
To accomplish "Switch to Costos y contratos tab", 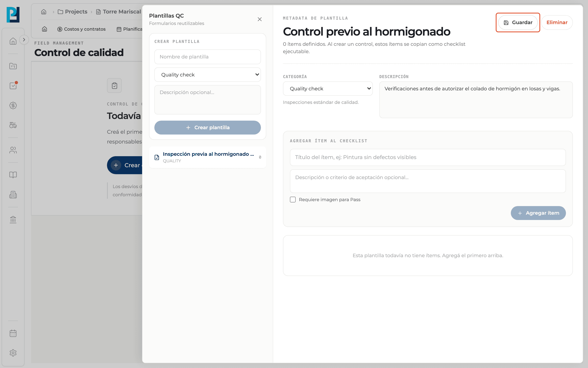I will click(x=81, y=29).
